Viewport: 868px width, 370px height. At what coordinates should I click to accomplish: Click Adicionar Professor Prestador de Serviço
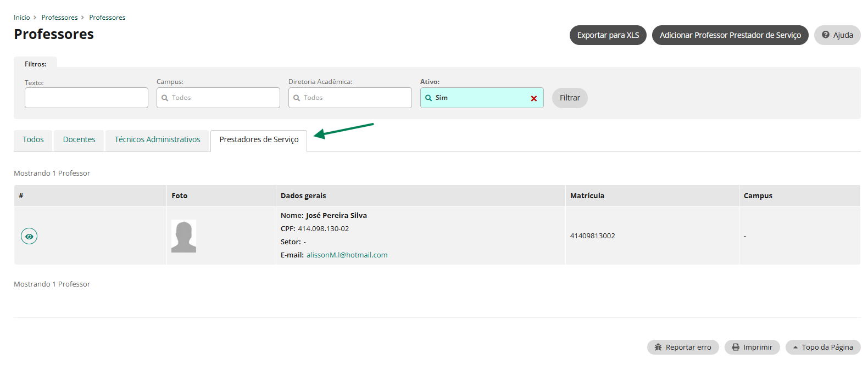click(730, 35)
